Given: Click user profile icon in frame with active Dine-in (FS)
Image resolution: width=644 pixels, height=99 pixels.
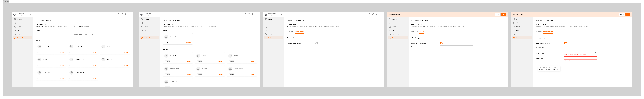Looking at the screenshot, I should pos(252,14).
